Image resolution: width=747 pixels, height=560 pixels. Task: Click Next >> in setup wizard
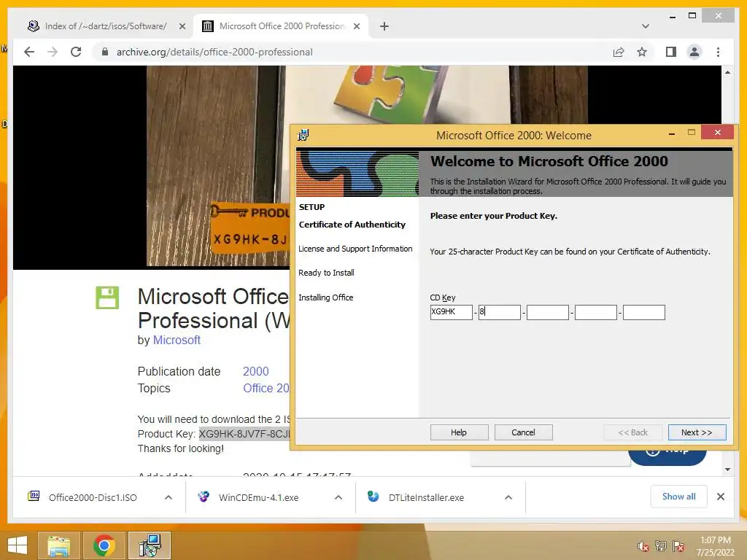697,432
